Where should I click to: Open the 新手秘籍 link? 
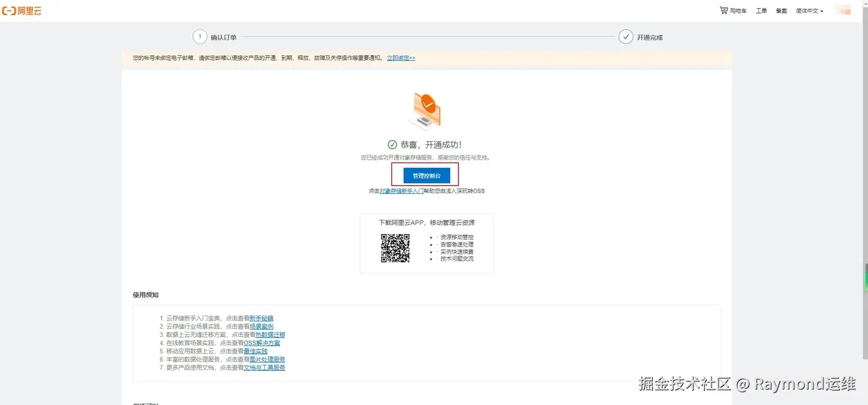pyautogui.click(x=261, y=318)
